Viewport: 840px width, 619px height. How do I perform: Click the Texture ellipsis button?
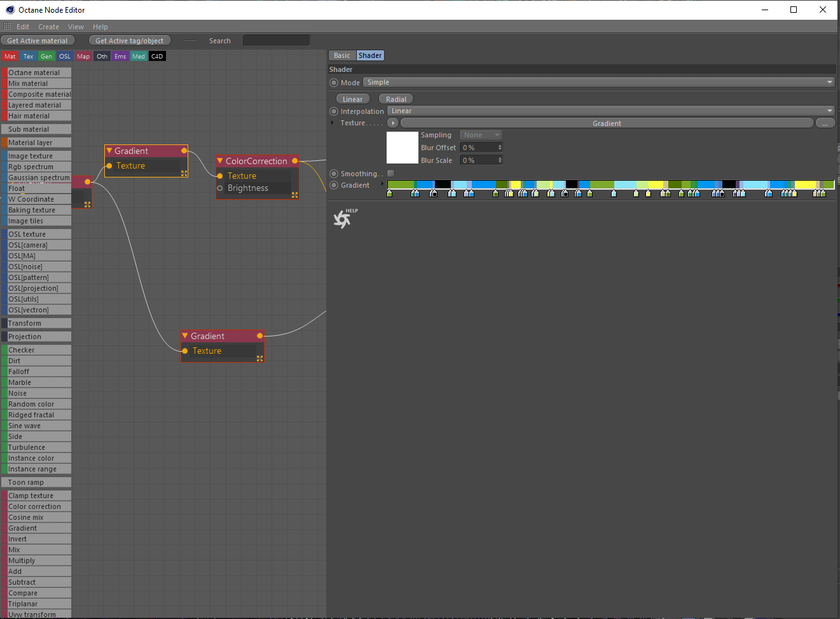coord(825,123)
